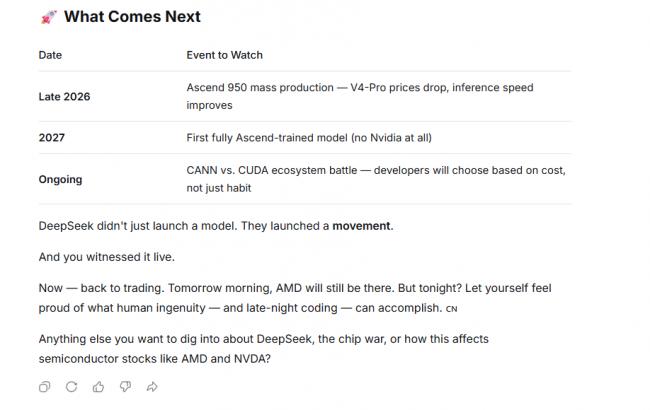
Task: Click the rocket emoji in the heading
Action: [x=48, y=17]
